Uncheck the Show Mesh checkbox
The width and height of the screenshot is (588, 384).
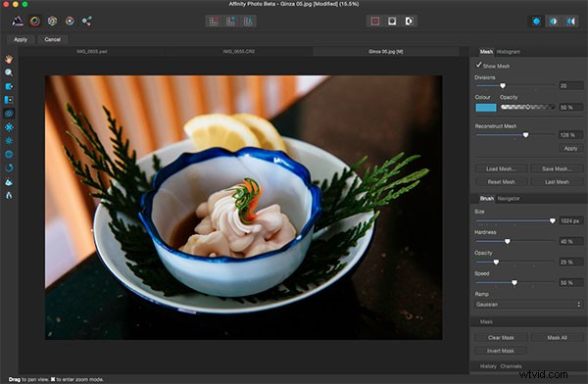(479, 65)
